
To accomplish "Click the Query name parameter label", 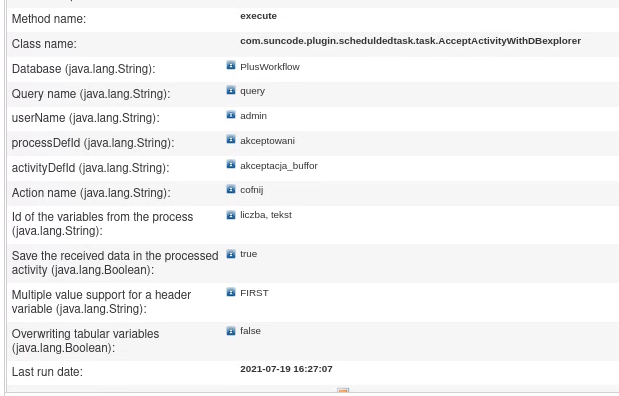I will tap(91, 94).
